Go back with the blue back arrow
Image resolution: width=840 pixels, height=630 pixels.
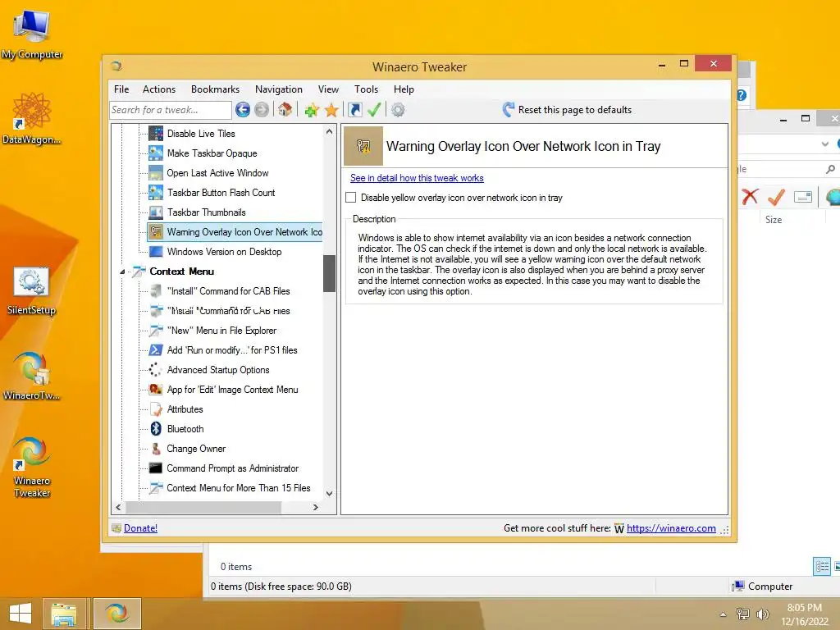[x=243, y=110]
